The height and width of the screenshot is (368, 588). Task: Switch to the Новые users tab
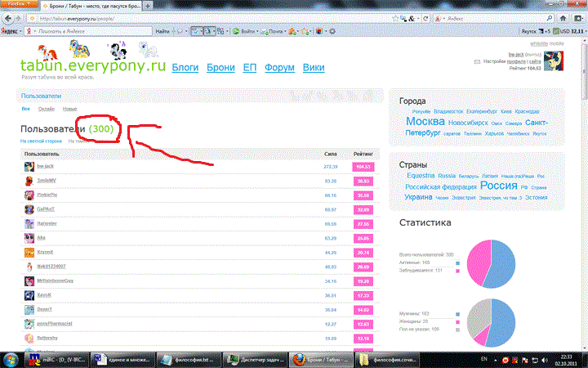pyautogui.click(x=69, y=109)
